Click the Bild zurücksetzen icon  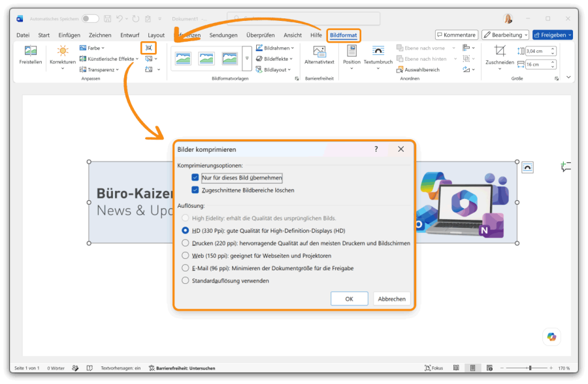pyautogui.click(x=149, y=69)
